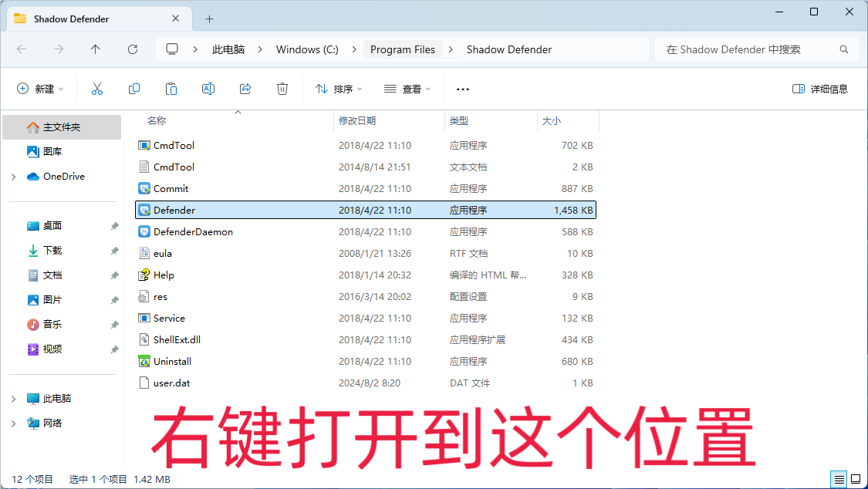Screen dimensions: 868x489
Task: Sort by 大小 column header
Action: [551, 120]
